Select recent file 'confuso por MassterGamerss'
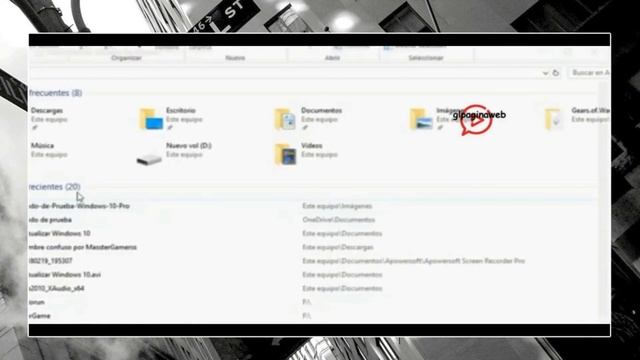Image resolution: width=640 pixels, height=360 pixels. click(x=83, y=247)
